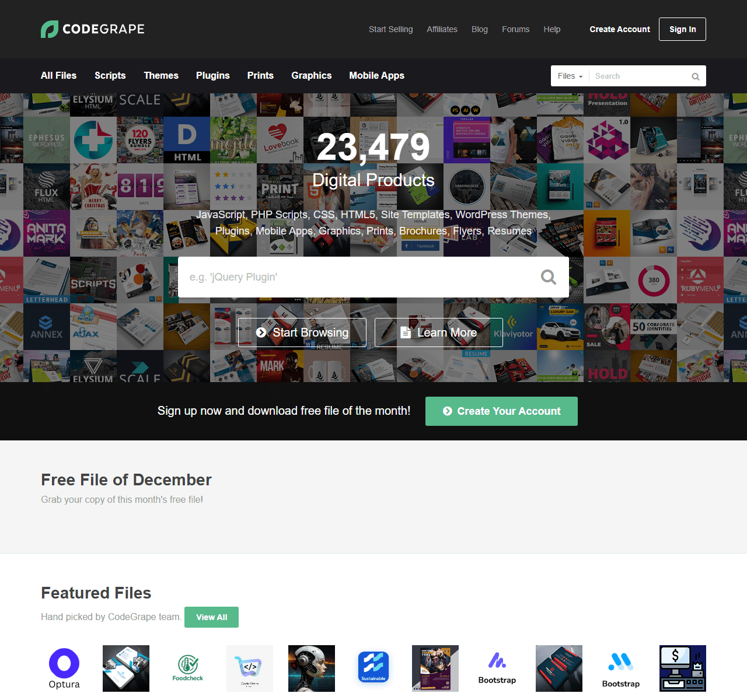Open the robot head featured thumbnail
The height and width of the screenshot is (700, 747).
point(312,668)
